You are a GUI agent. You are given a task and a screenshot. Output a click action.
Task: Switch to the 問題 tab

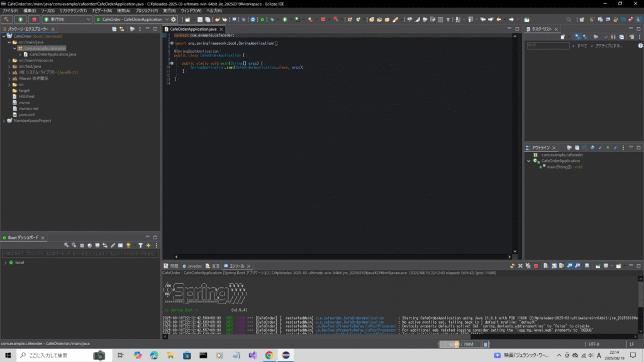[x=171, y=266]
